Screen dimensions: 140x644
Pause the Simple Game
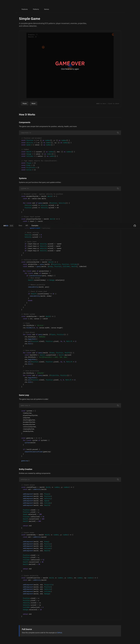click(25, 104)
